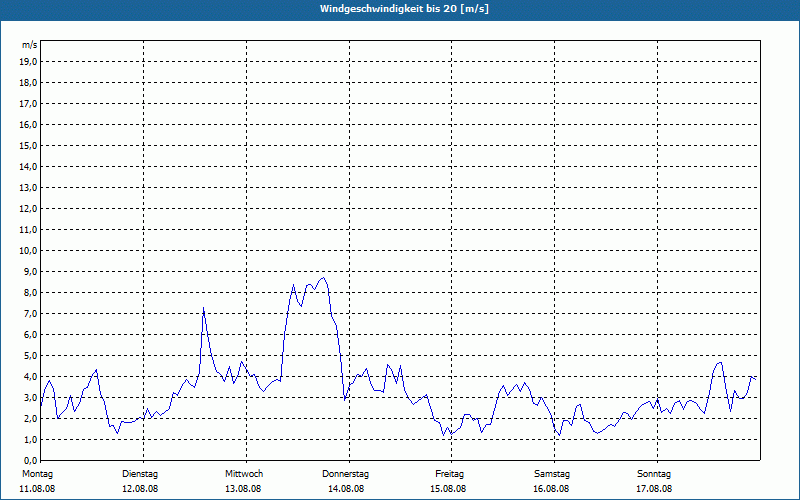800x500 pixels.
Task: Click the date 17.08.08
Action: 654,489
